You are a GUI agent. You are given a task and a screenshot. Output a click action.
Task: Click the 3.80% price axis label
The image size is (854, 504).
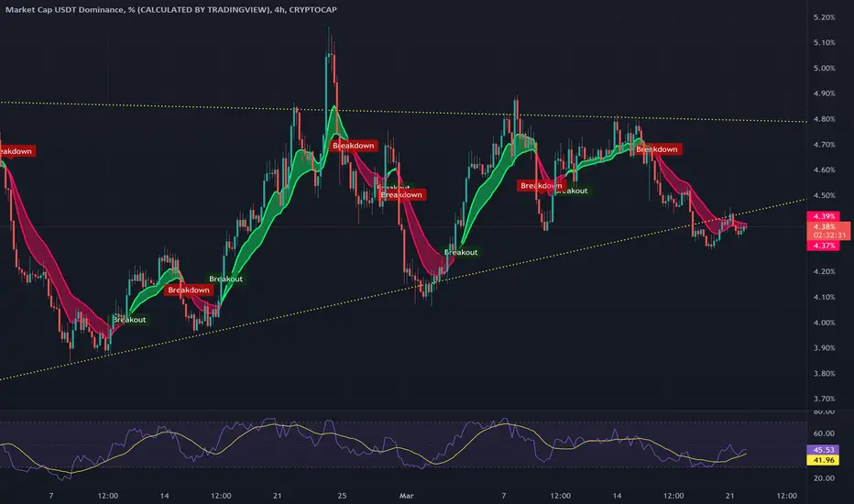click(x=824, y=373)
